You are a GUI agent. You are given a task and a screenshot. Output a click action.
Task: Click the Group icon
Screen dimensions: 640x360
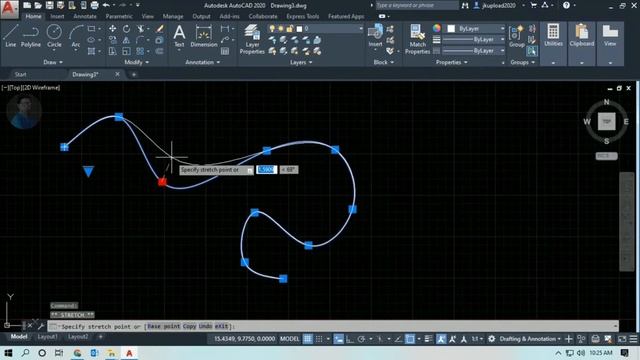point(517,36)
